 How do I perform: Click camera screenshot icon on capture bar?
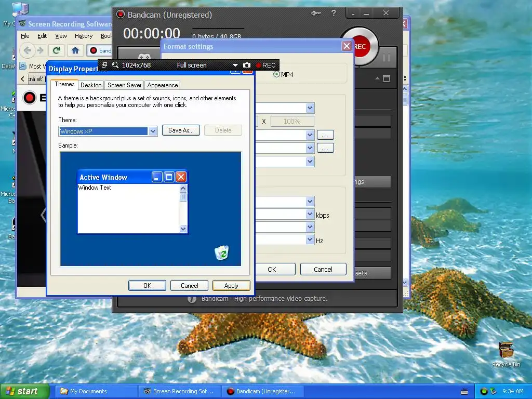coord(247,65)
